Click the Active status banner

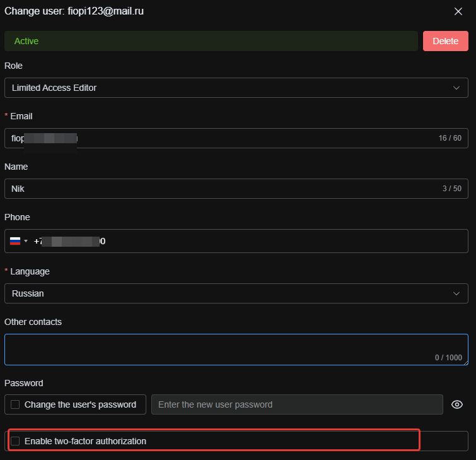(211, 41)
